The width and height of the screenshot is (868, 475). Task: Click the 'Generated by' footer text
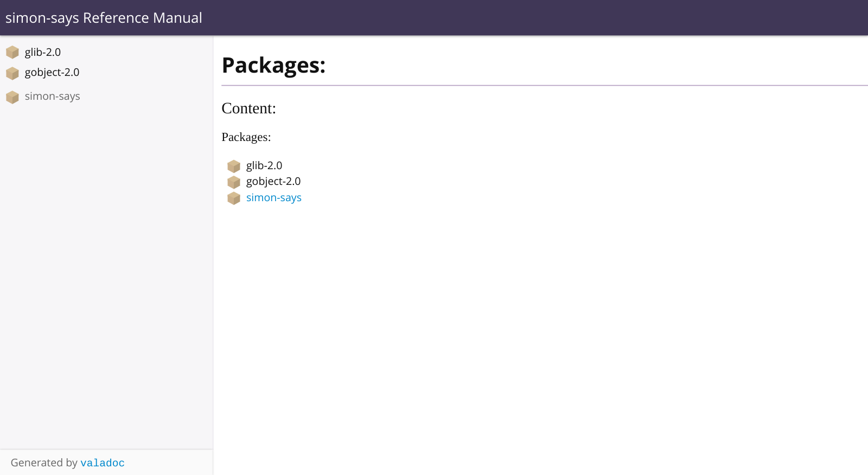tap(44, 463)
